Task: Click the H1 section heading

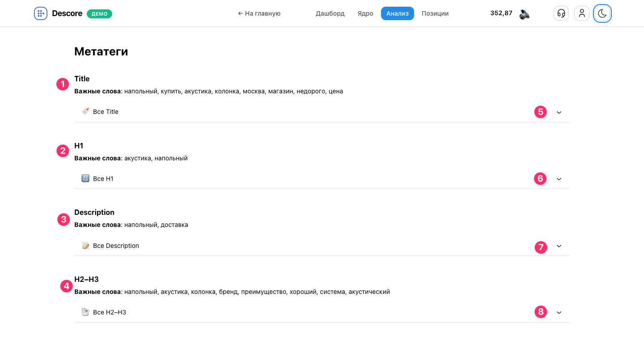Action: (x=79, y=146)
